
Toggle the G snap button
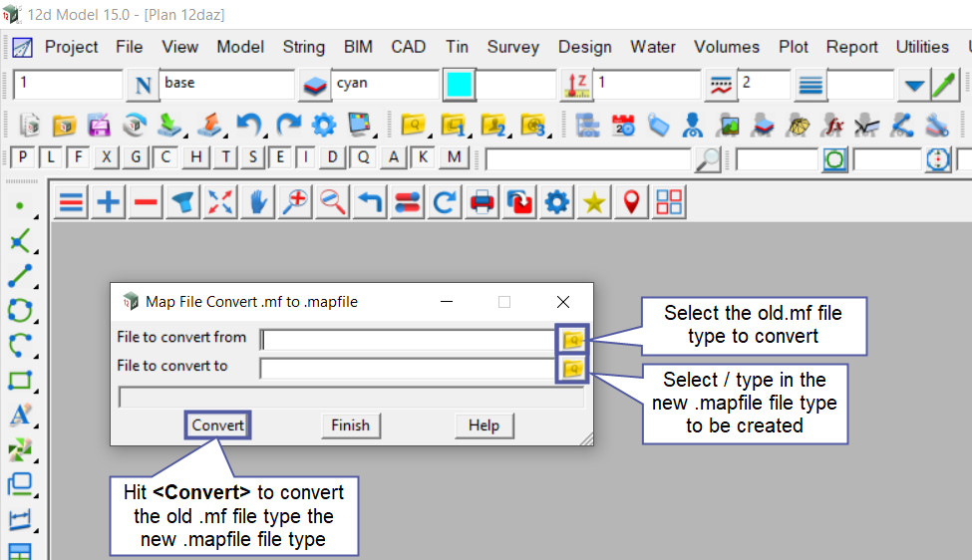pos(138,157)
